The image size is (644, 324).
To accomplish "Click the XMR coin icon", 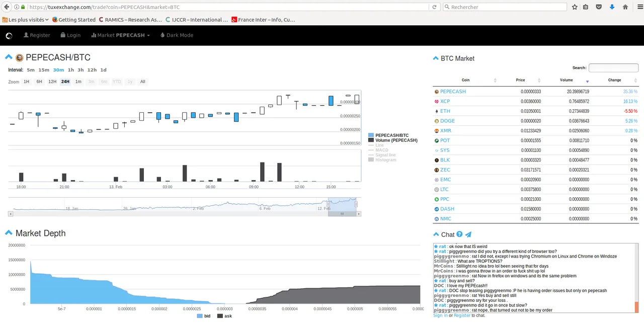I will tap(436, 131).
